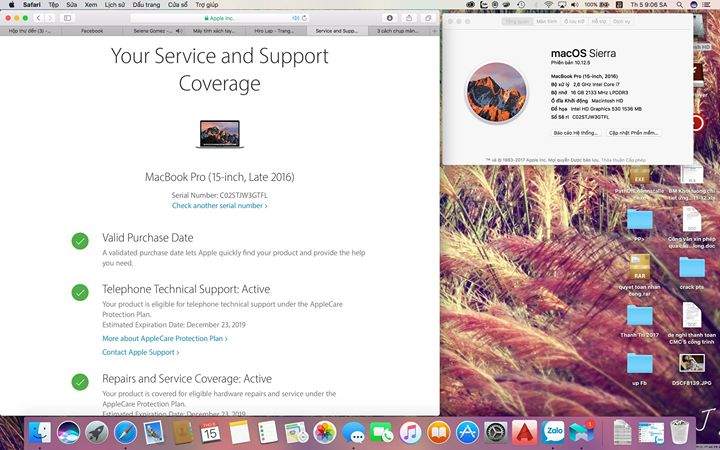720x450 pixels.
Task: Select Màn hình tab in About window
Action: [546, 21]
